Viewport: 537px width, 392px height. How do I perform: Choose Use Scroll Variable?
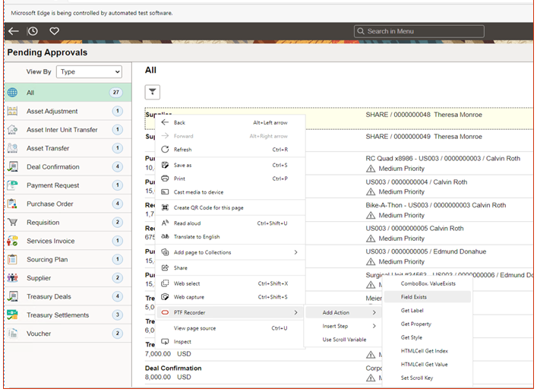tap(344, 340)
